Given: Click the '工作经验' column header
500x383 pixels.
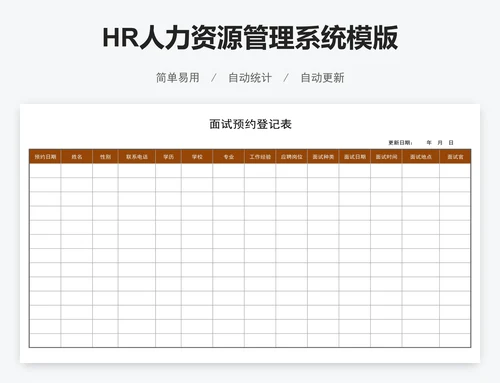Looking at the screenshot, I should [x=260, y=157].
